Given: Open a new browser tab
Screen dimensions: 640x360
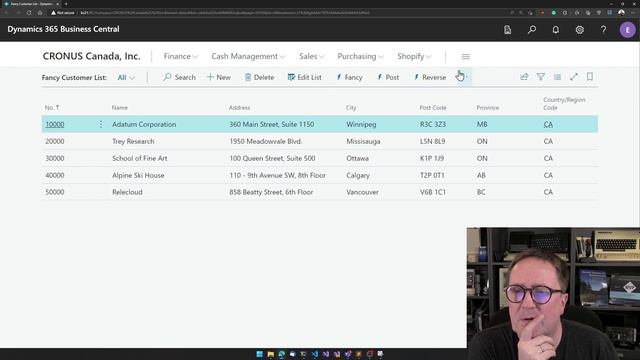Looking at the screenshot, I should [x=66, y=4].
